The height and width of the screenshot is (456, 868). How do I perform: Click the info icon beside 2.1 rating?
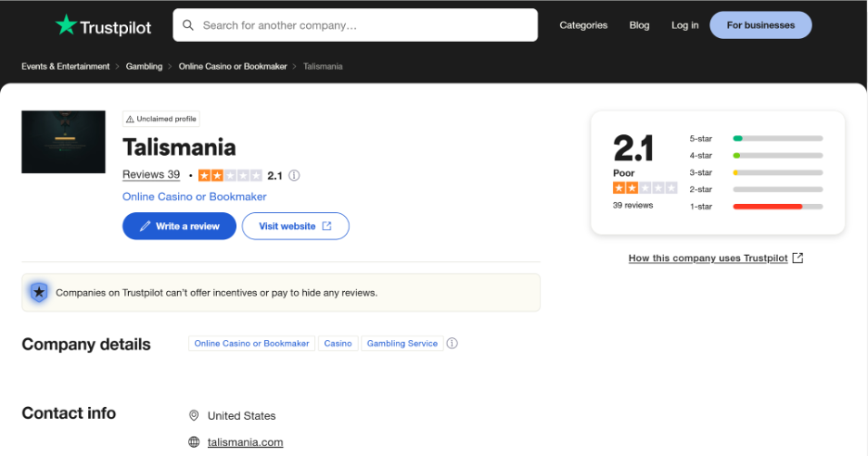[295, 175]
